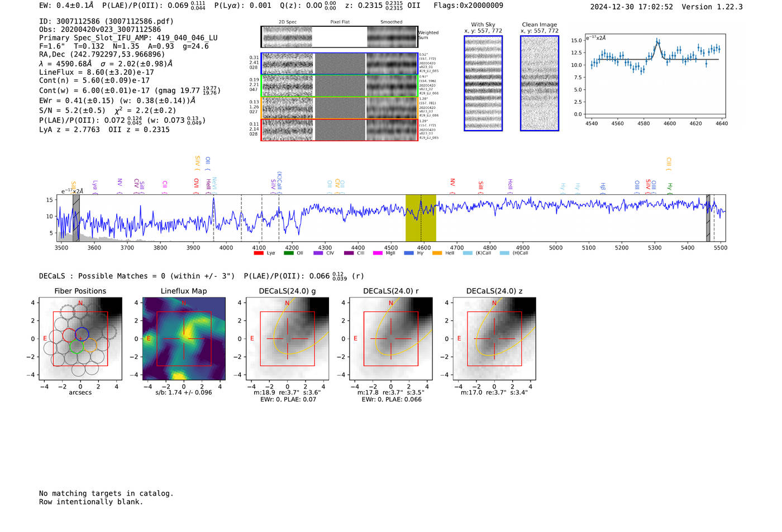Select the MgII magenta legend swatch
The image size is (782, 532).
tap(378, 253)
